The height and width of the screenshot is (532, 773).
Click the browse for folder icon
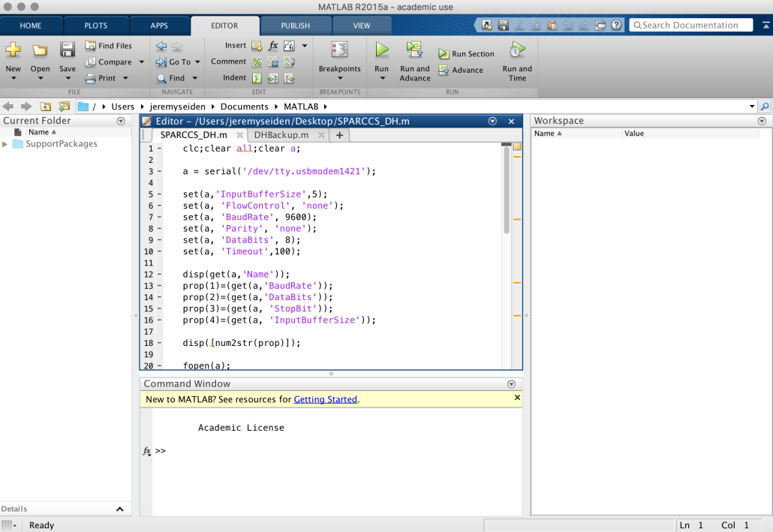pos(64,107)
